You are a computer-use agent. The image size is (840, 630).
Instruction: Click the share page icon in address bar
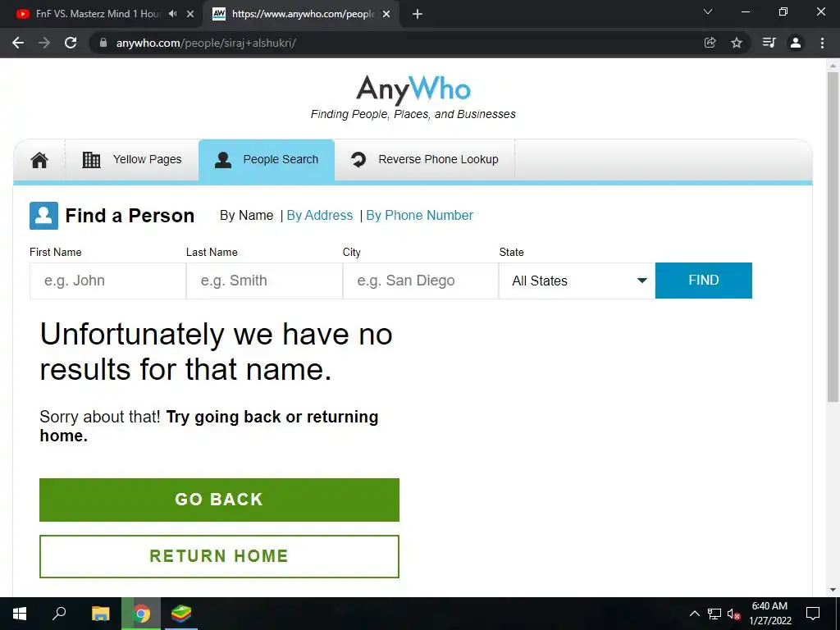[710, 43]
